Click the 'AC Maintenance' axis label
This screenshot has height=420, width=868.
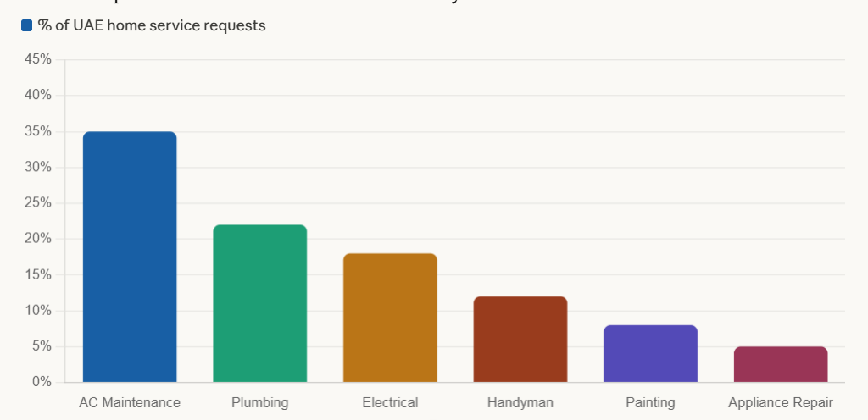pos(130,402)
